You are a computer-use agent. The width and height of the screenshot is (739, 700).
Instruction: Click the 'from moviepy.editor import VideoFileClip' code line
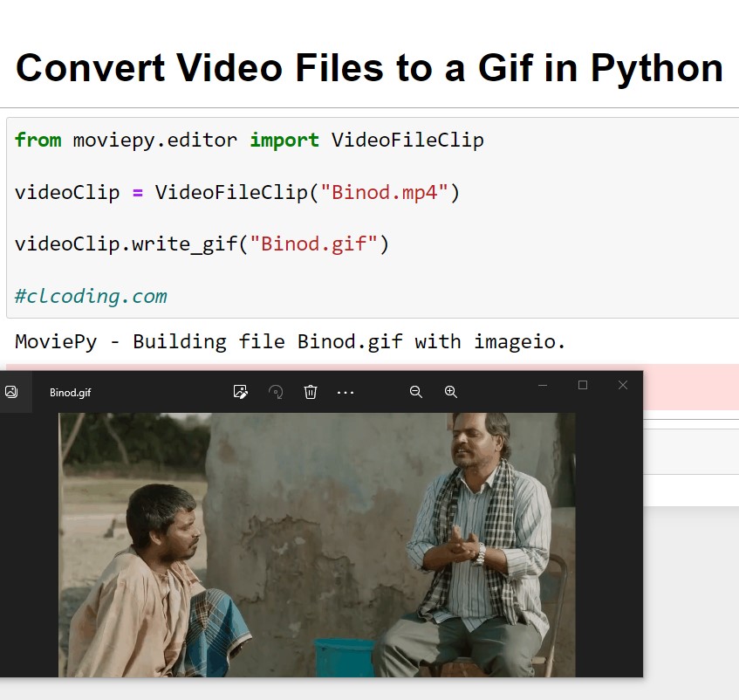[x=250, y=140]
